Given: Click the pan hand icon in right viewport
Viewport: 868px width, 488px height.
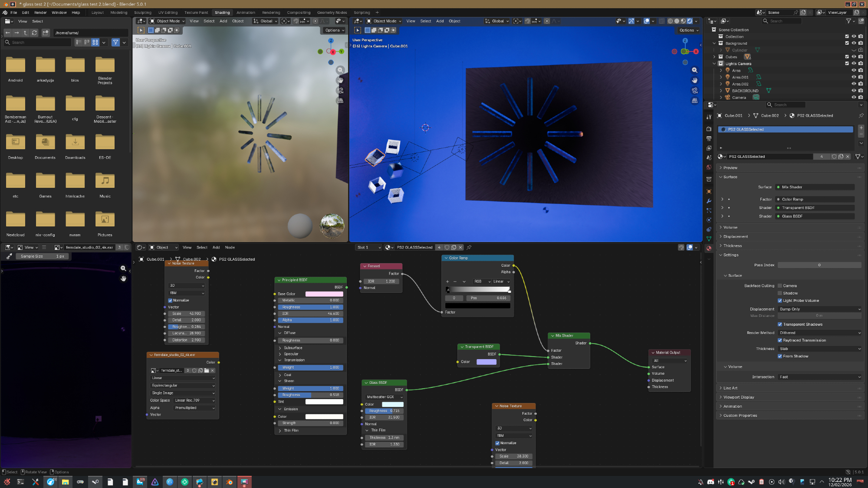Looking at the screenshot, I should point(694,80).
